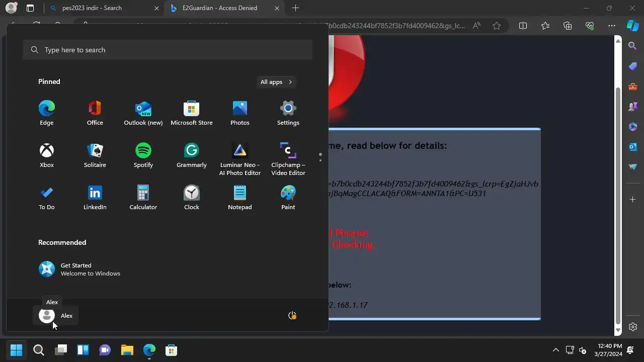This screenshot has height=362, width=644.
Task: Open the Clock app
Action: pyautogui.click(x=192, y=198)
